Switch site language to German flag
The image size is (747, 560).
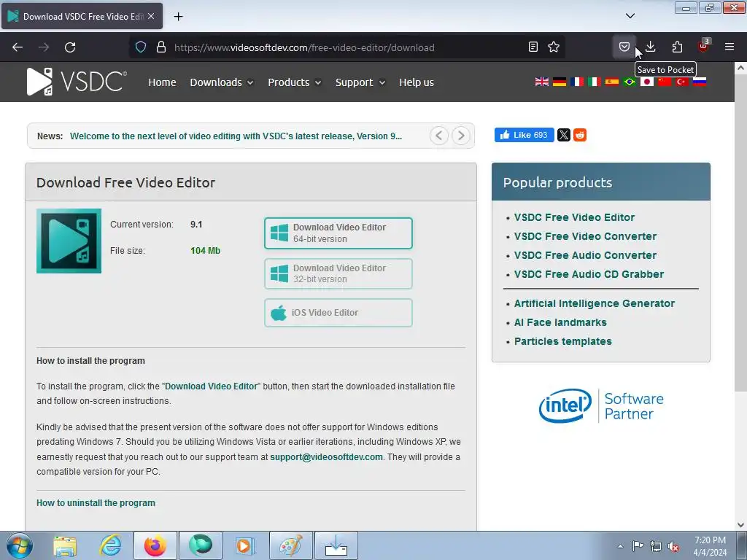[x=560, y=82]
